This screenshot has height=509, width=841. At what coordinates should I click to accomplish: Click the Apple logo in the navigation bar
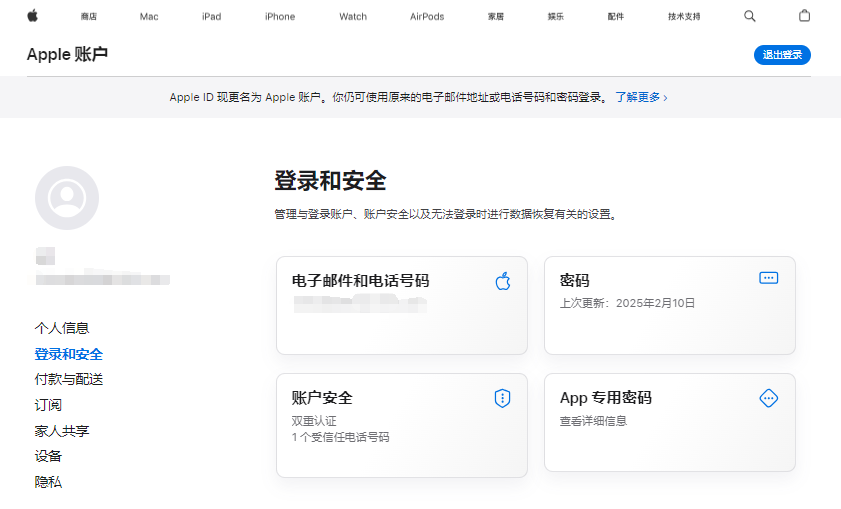(32, 16)
